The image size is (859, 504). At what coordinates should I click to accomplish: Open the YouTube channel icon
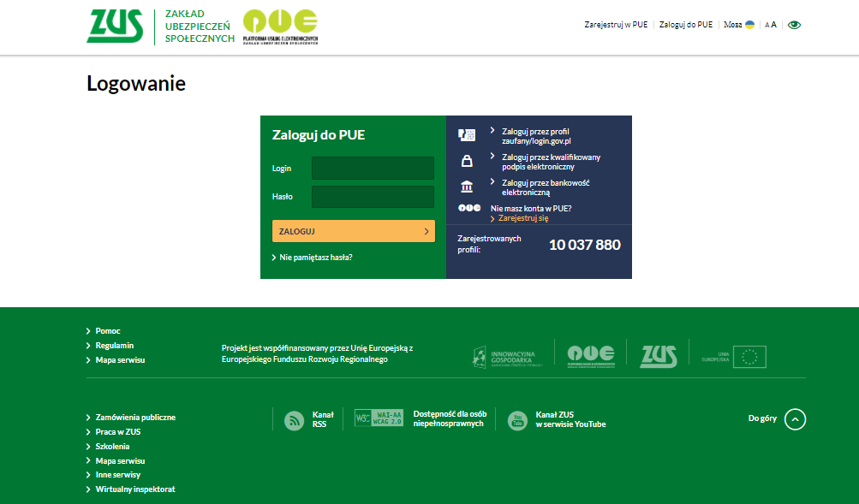pos(517,420)
